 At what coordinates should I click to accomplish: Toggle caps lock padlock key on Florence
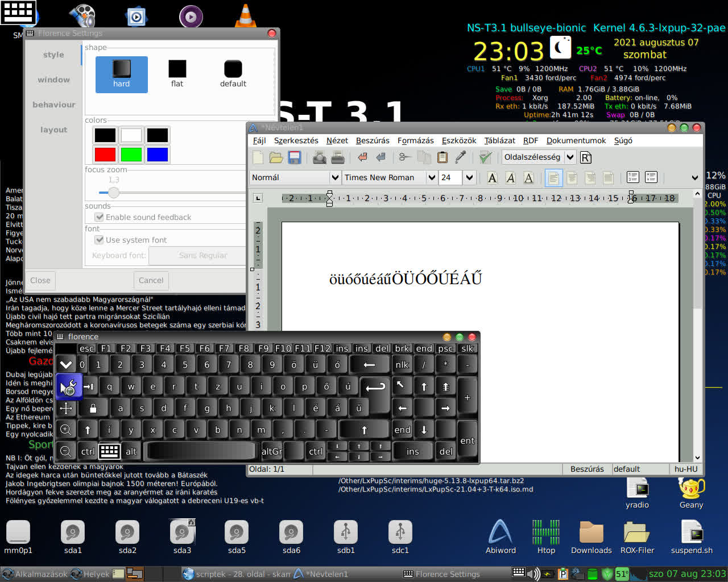pyautogui.click(x=93, y=408)
